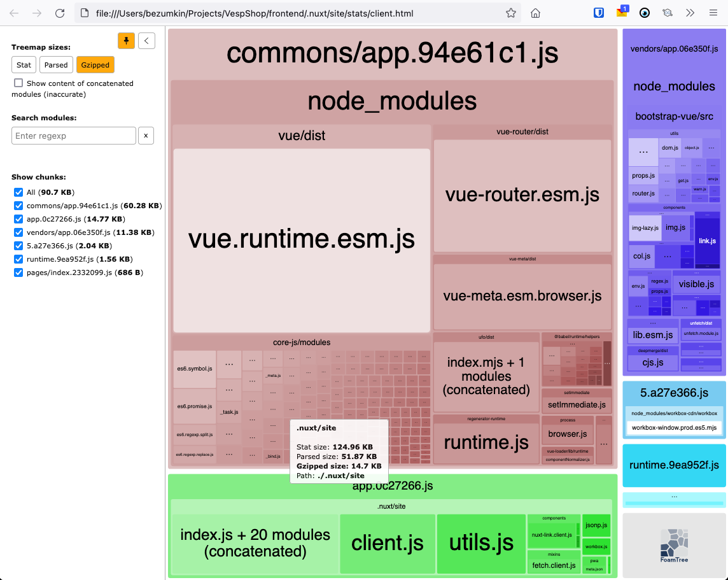This screenshot has height=580, width=728.
Task: Select index.js + 20 modules (concatenated)
Action: point(255,543)
